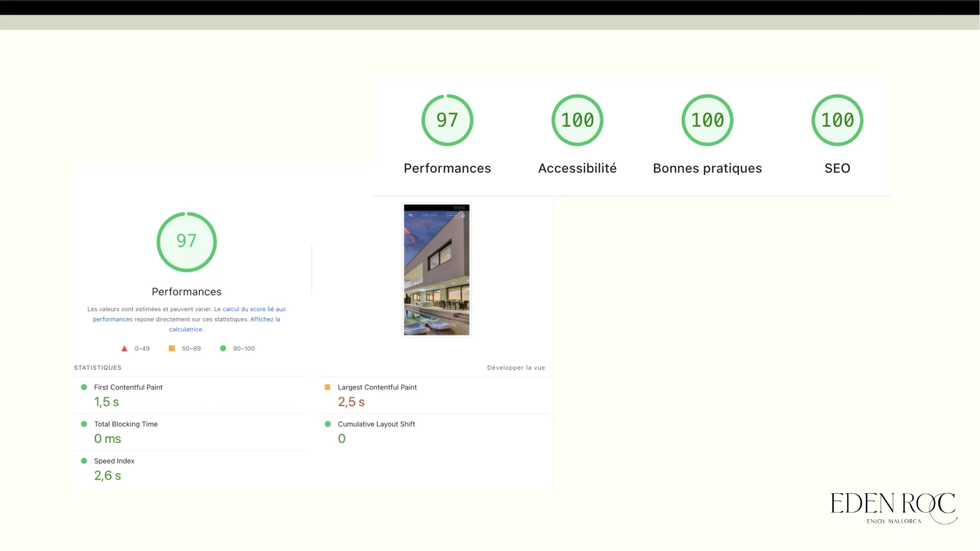Click 'Développer la vue' to expand statistics
The image size is (980, 551).
[516, 368]
